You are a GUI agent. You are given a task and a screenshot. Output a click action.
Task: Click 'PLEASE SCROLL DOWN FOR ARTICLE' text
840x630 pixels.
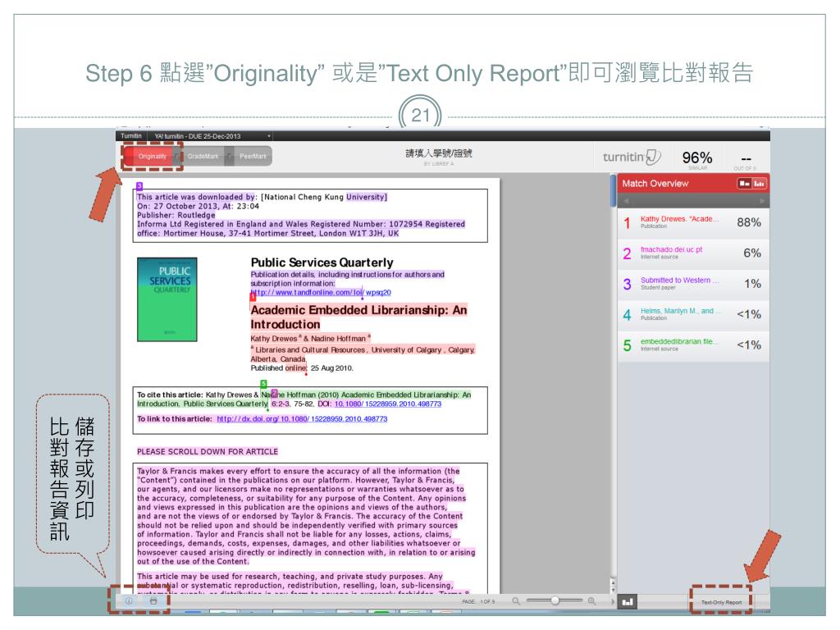coord(208,452)
